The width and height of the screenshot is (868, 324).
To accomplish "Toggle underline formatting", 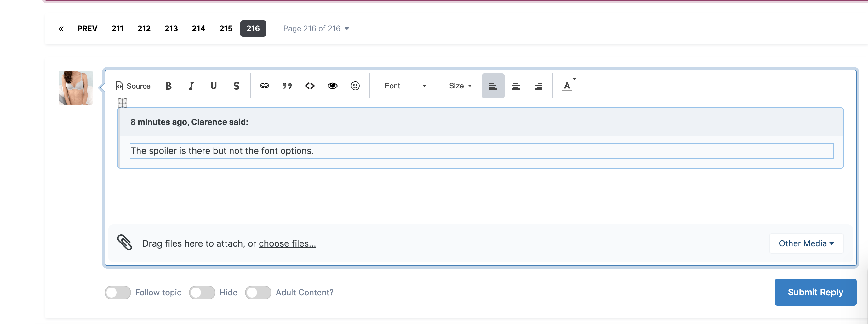I will (214, 86).
